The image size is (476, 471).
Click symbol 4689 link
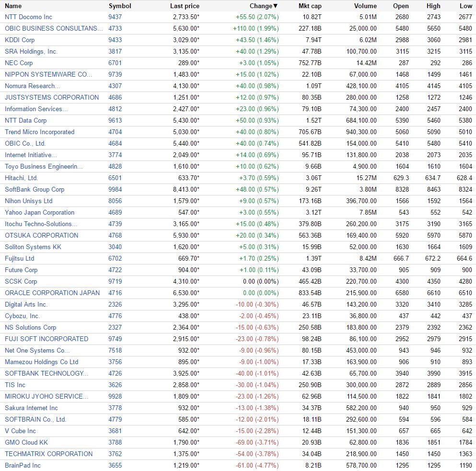point(115,213)
